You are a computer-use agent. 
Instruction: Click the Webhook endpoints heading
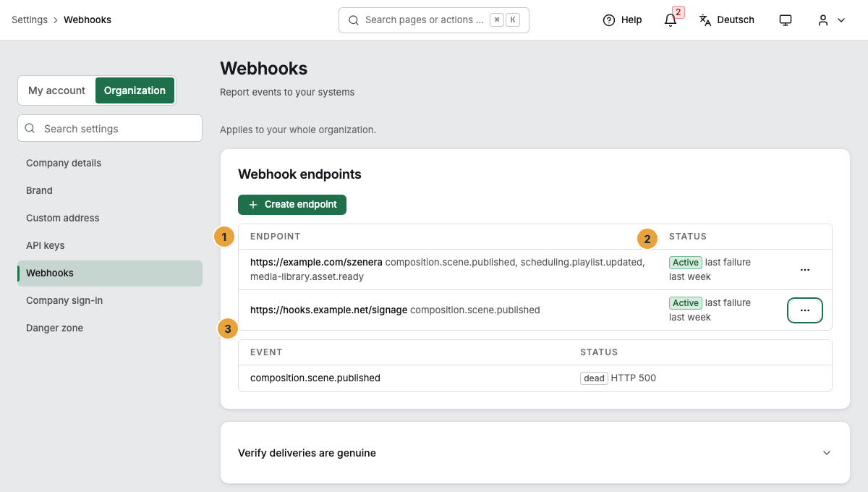pos(299,174)
